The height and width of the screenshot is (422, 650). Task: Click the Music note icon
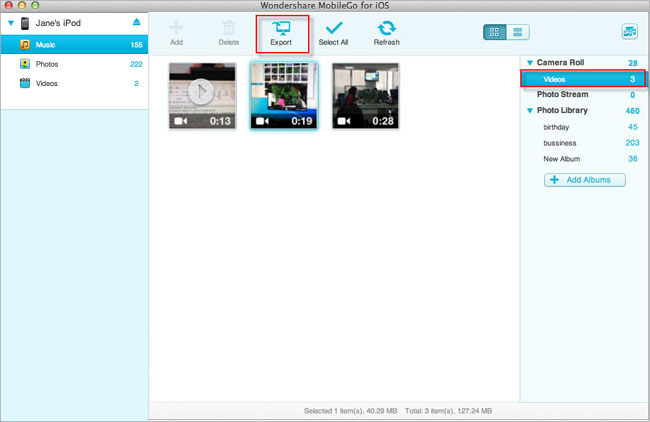point(25,44)
